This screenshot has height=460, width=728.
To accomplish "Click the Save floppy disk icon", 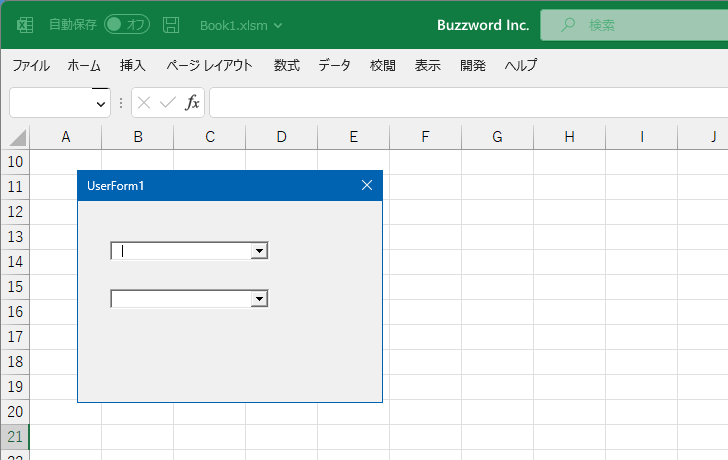I will pos(171,25).
